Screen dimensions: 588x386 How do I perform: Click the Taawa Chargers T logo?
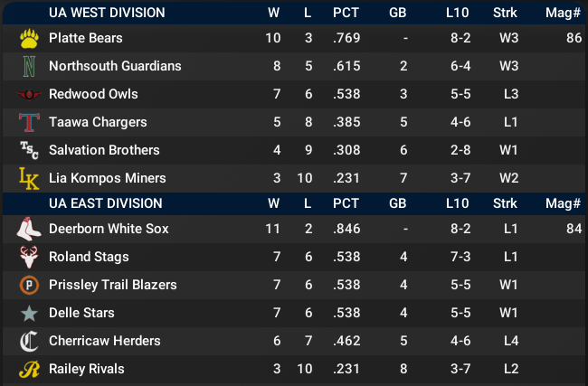point(29,123)
